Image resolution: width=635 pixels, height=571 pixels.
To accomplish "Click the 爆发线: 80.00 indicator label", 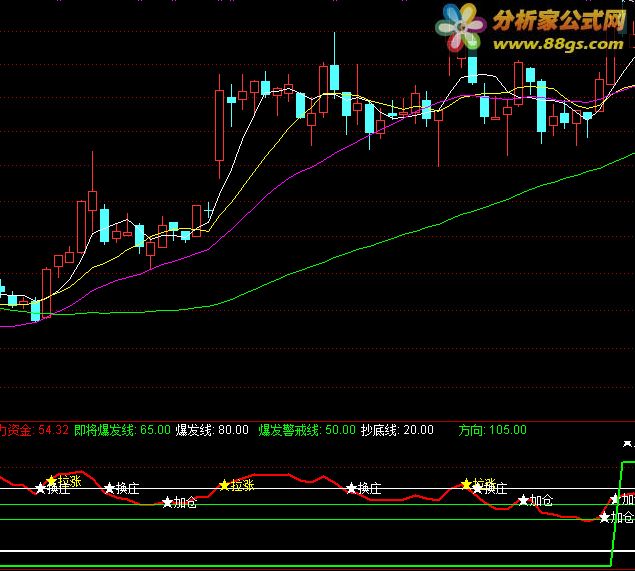I will [212, 430].
